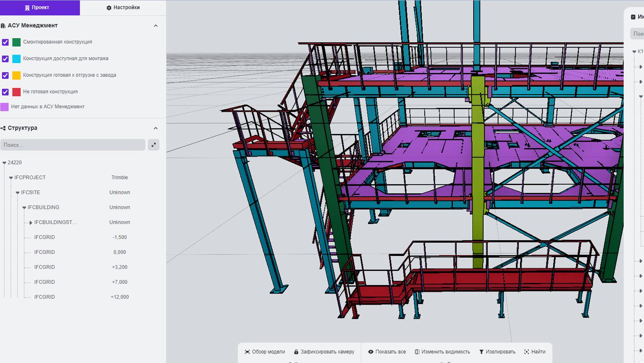This screenshot has height=363, width=644.
Task: Click Trimble value in IFCPROJECT row
Action: tap(120, 178)
